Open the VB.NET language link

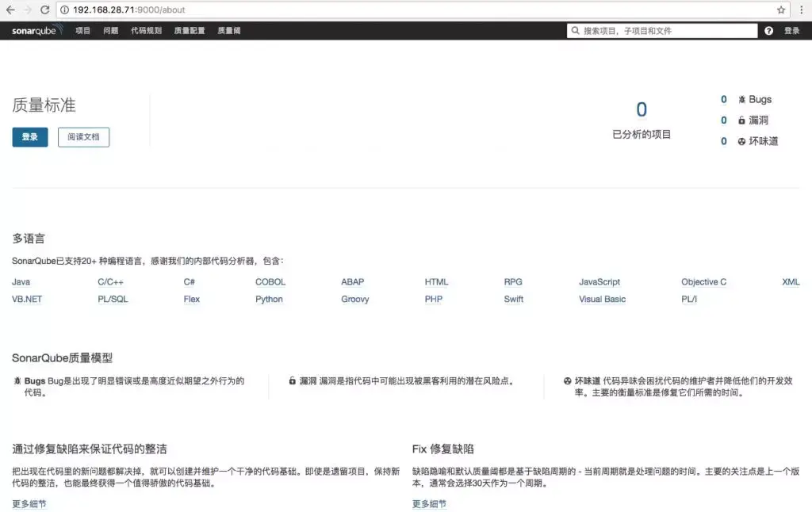[27, 300]
